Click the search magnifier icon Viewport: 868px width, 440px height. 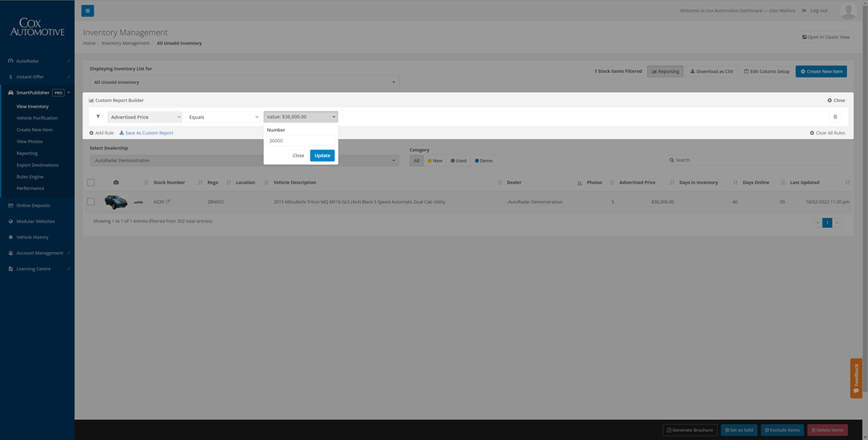672,160
